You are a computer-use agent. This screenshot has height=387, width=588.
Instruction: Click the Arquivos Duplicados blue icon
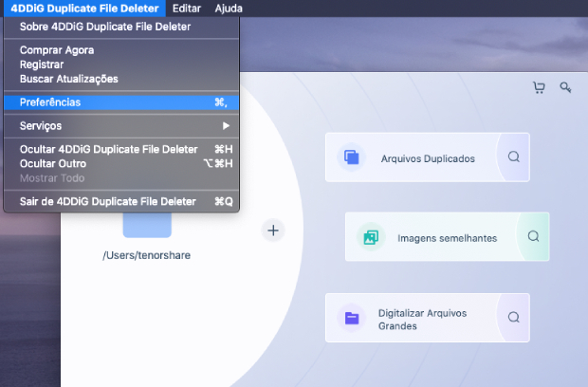tap(351, 157)
